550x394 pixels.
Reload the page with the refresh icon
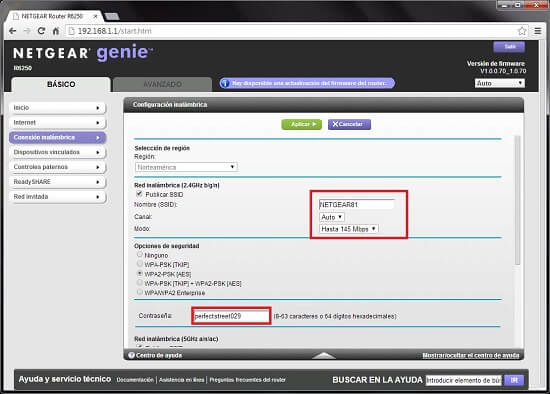(x=41, y=31)
